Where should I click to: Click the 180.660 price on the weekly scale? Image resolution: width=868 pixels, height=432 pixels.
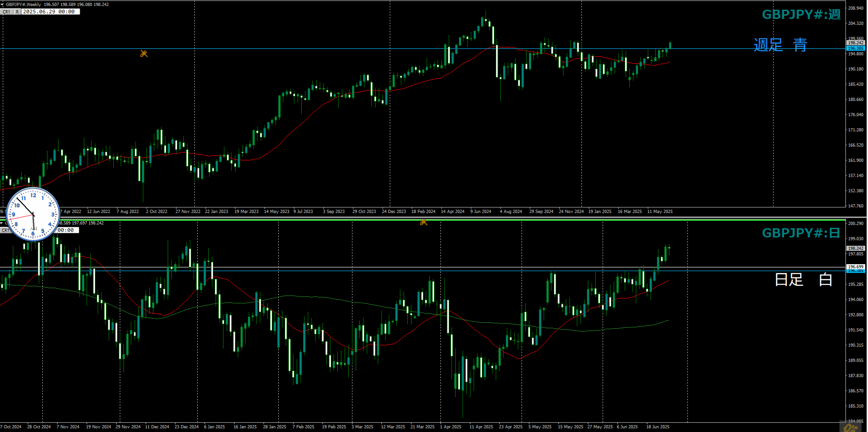856,100
